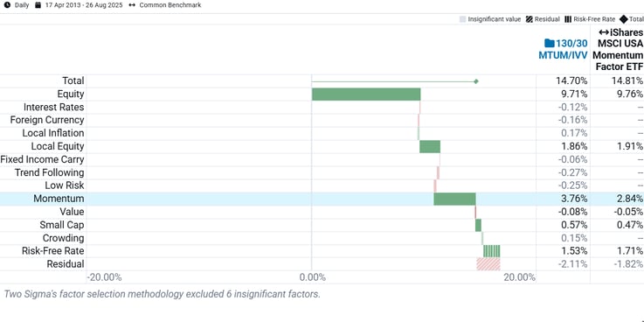Click the clock icon beside Daily
644x322 pixels.
(x=7, y=5)
